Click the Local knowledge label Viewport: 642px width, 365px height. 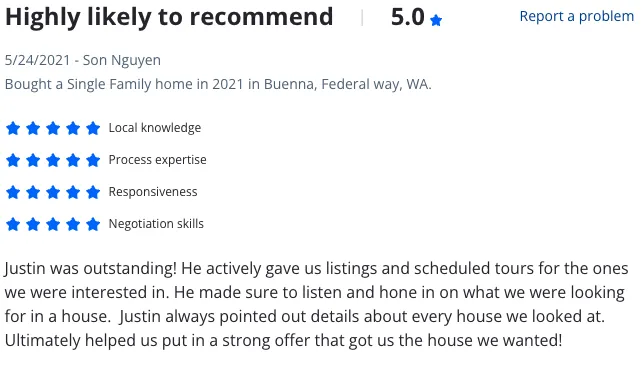pos(155,128)
